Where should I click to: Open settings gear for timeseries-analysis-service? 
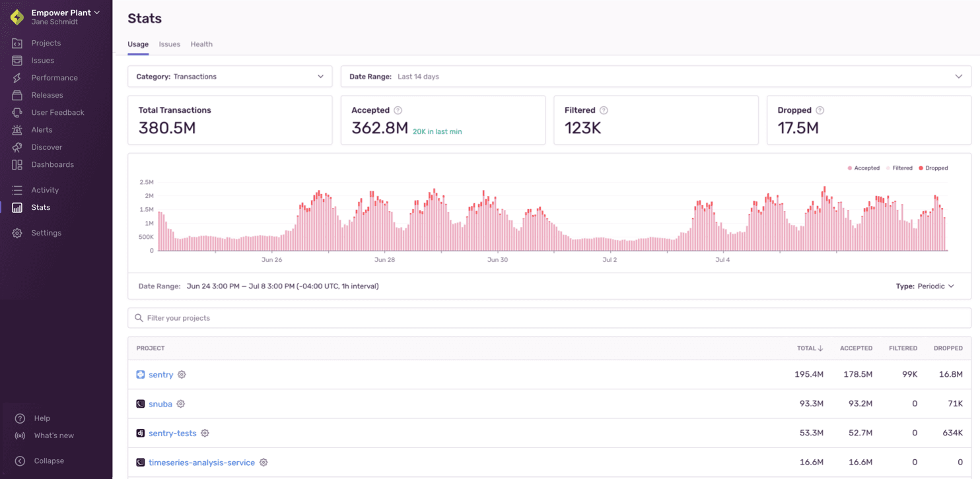click(263, 463)
